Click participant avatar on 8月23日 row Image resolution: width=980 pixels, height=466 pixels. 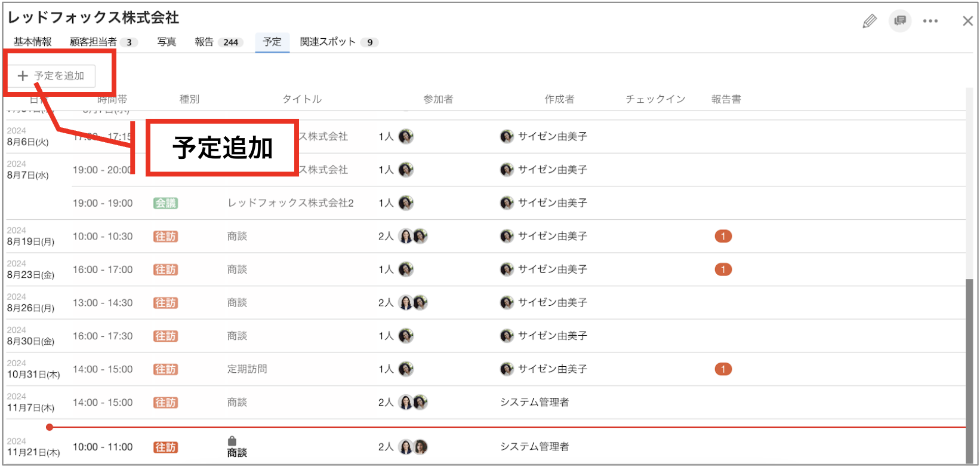click(x=406, y=269)
